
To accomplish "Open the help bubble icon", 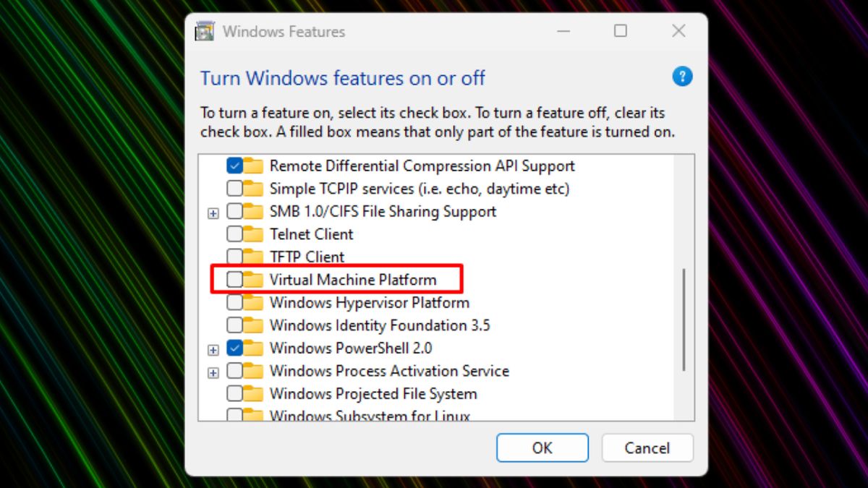I will click(682, 76).
